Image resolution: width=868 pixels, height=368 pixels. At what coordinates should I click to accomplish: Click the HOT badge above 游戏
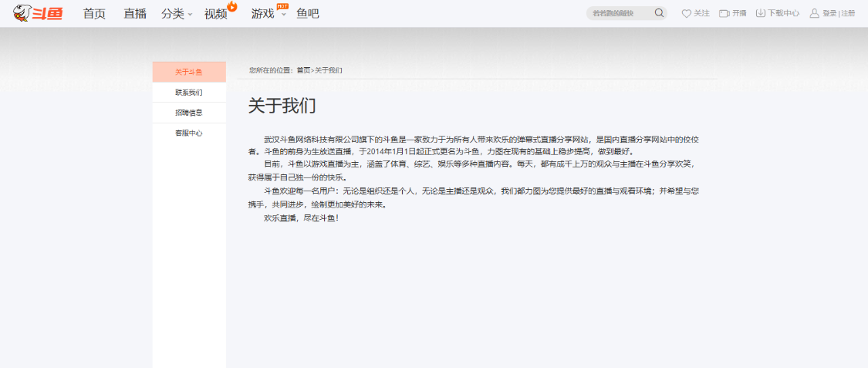(283, 6)
